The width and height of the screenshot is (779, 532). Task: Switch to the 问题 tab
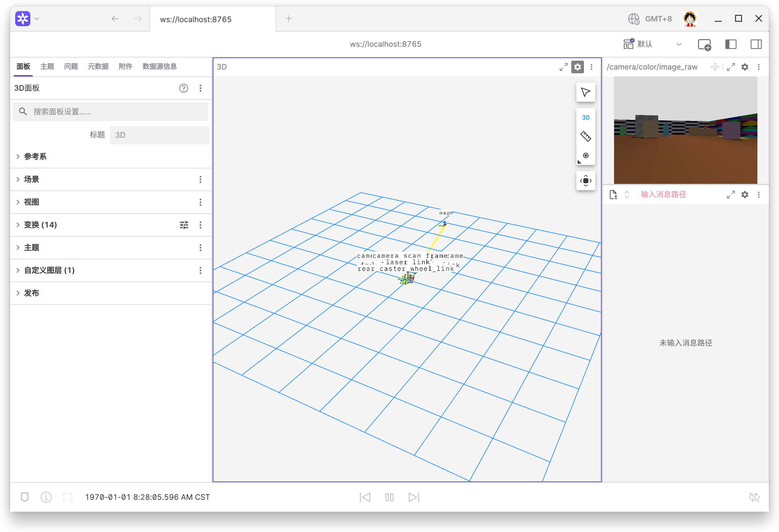(71, 66)
